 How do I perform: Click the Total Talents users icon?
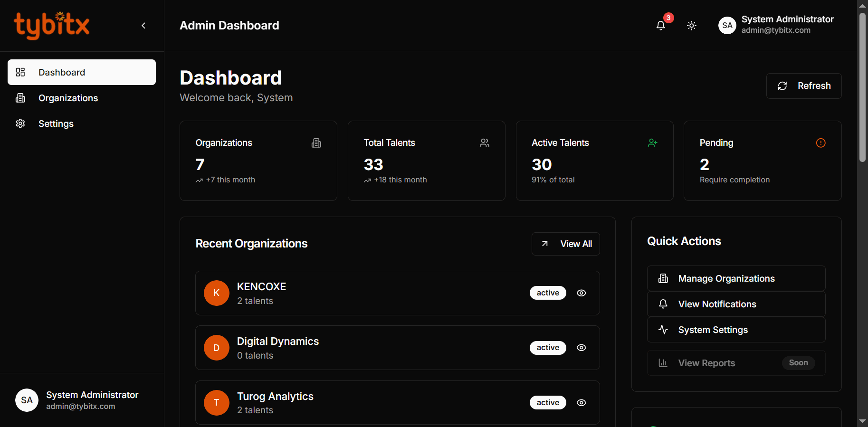[x=485, y=143]
